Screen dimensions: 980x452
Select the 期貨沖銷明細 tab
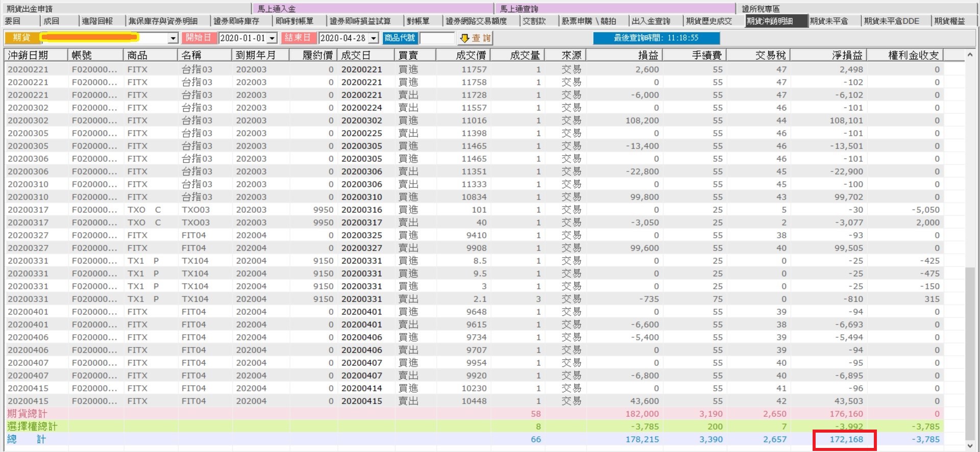click(775, 21)
